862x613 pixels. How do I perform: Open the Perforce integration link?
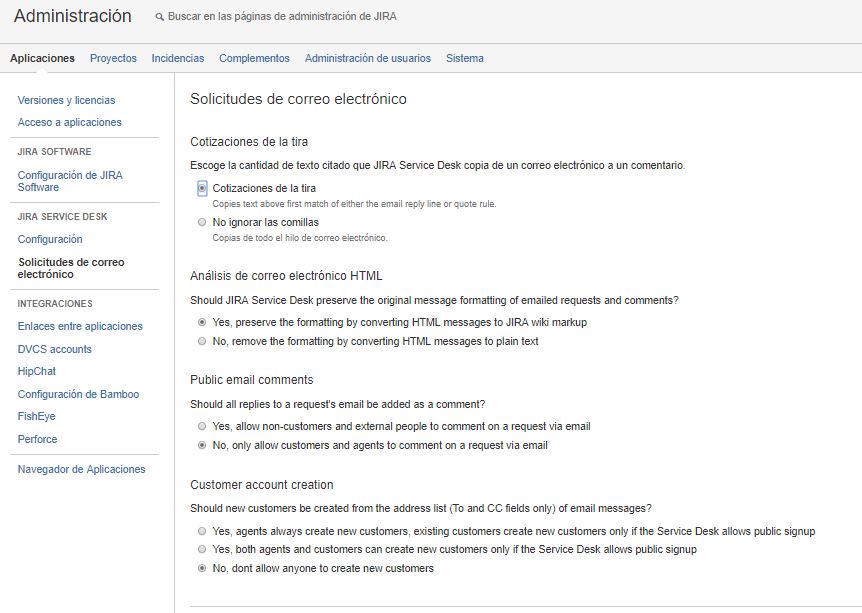[37, 439]
